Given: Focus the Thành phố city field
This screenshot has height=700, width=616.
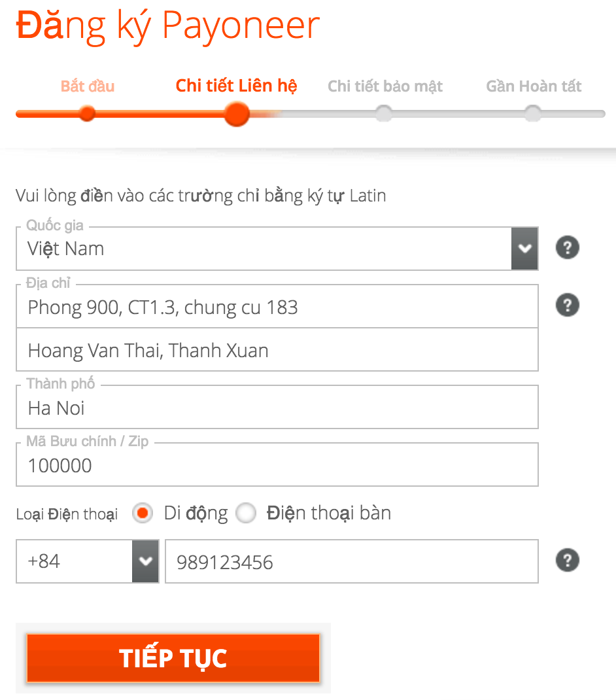Looking at the screenshot, I should pyautogui.click(x=277, y=408).
